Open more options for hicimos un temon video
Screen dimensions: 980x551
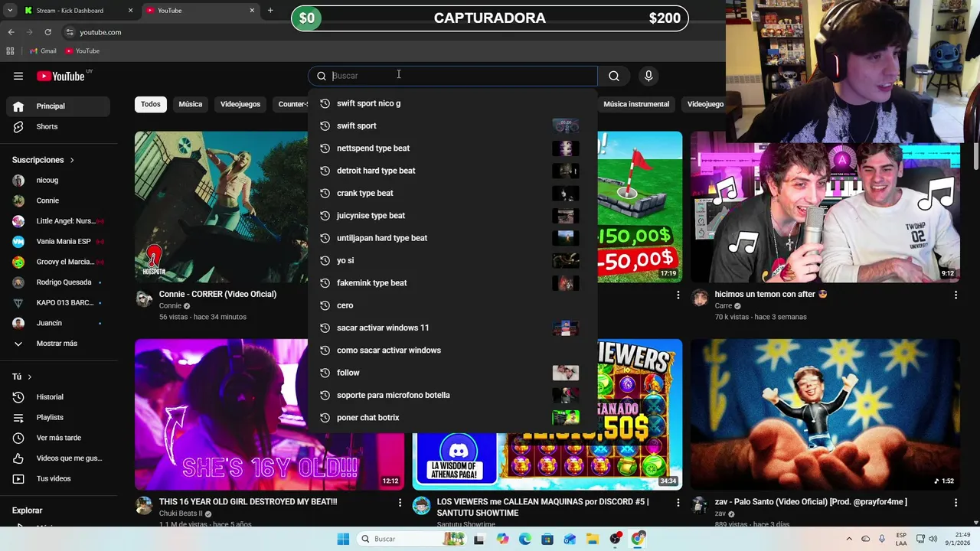click(x=955, y=295)
